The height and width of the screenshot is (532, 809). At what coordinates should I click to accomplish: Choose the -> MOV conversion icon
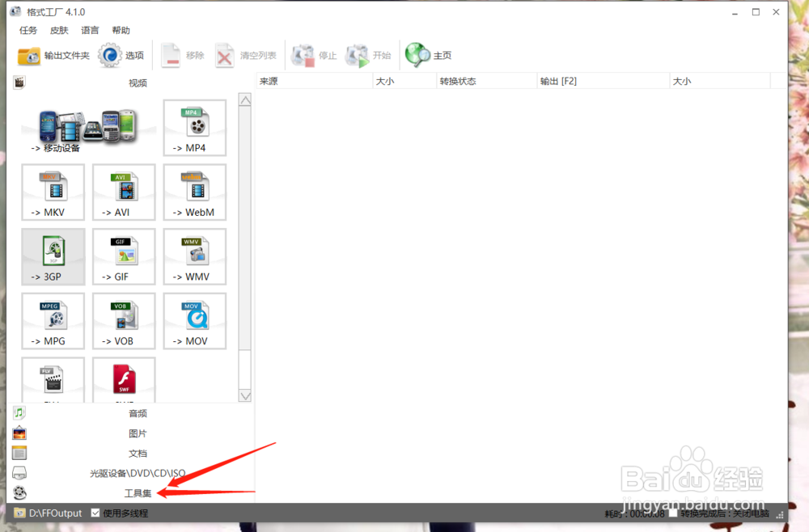194,321
